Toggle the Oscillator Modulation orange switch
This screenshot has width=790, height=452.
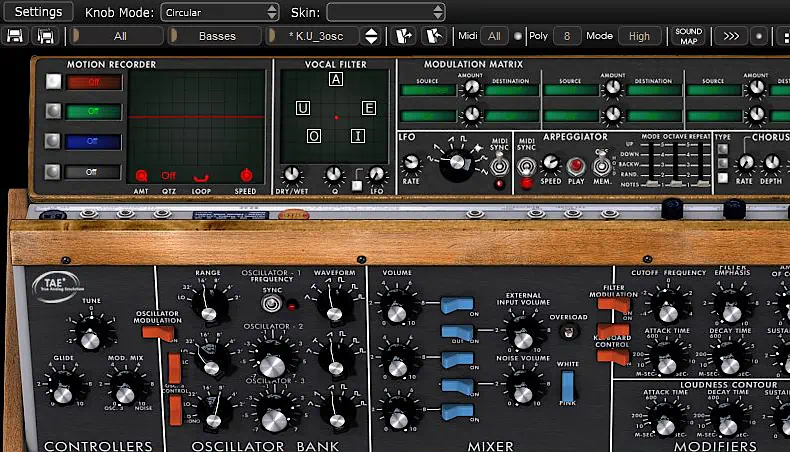[x=158, y=333]
